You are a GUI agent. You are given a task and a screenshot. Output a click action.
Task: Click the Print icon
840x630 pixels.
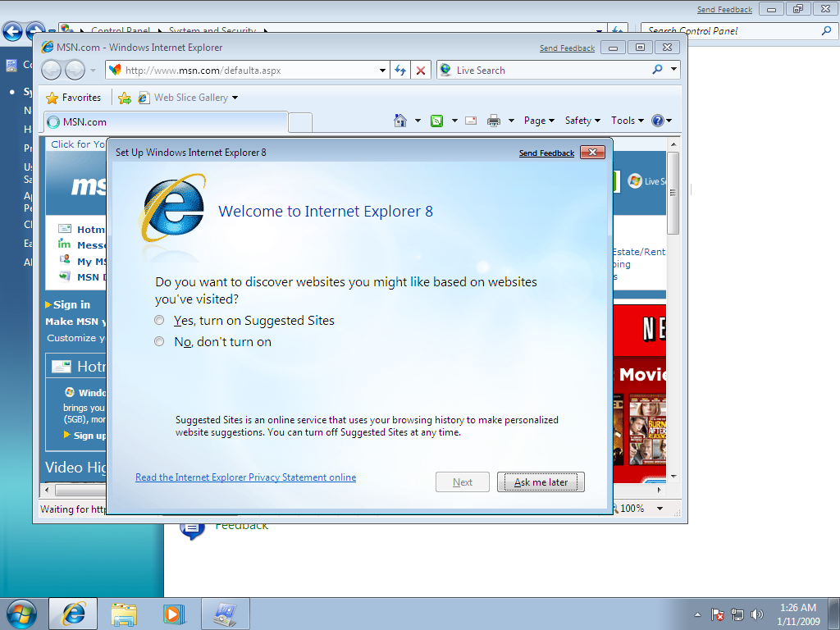pyautogui.click(x=493, y=121)
